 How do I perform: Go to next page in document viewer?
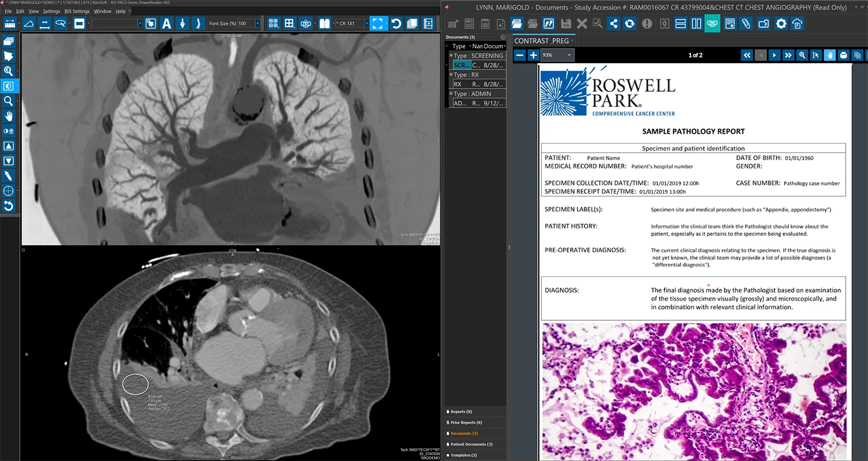[x=774, y=55]
